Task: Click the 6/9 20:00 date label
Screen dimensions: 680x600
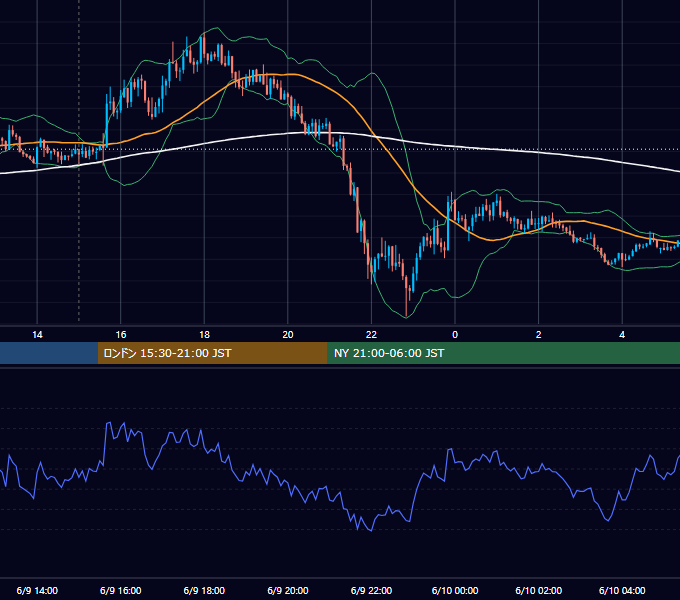Action: [288, 590]
